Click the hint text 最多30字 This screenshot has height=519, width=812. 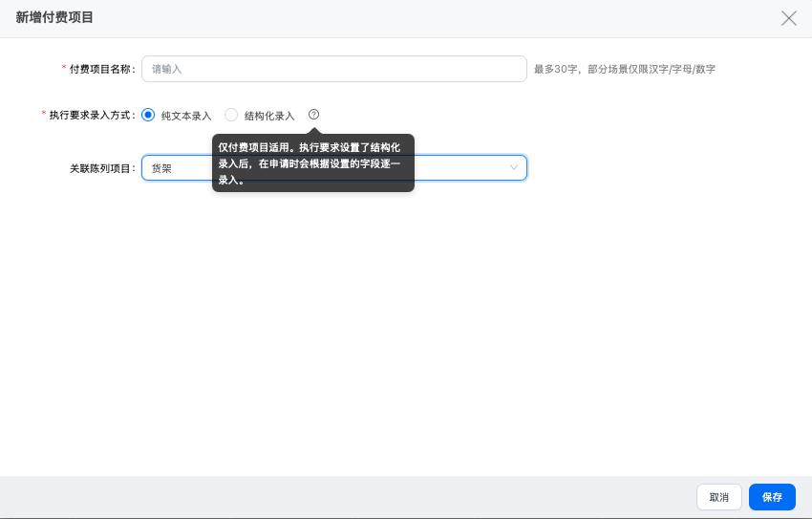point(555,70)
